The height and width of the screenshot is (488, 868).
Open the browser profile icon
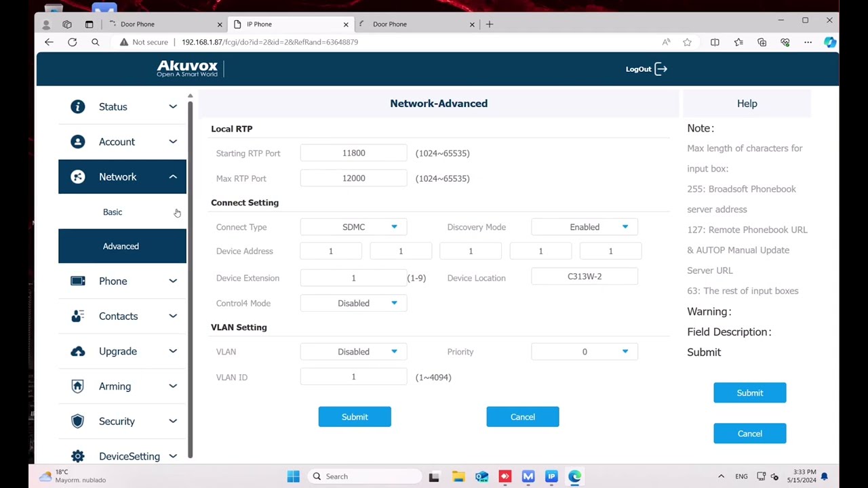(46, 24)
